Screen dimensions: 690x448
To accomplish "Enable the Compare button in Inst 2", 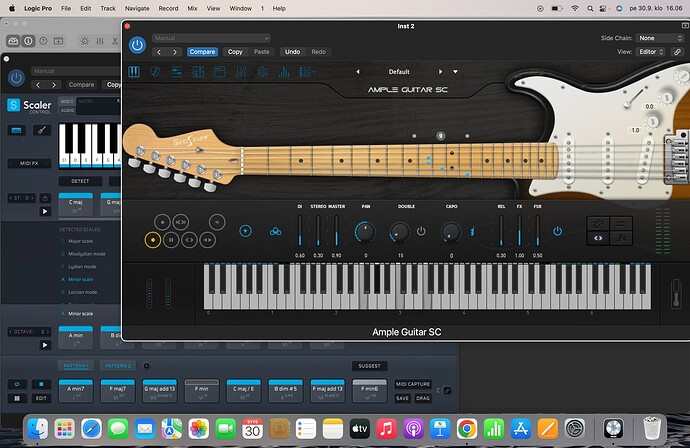I will (x=202, y=52).
